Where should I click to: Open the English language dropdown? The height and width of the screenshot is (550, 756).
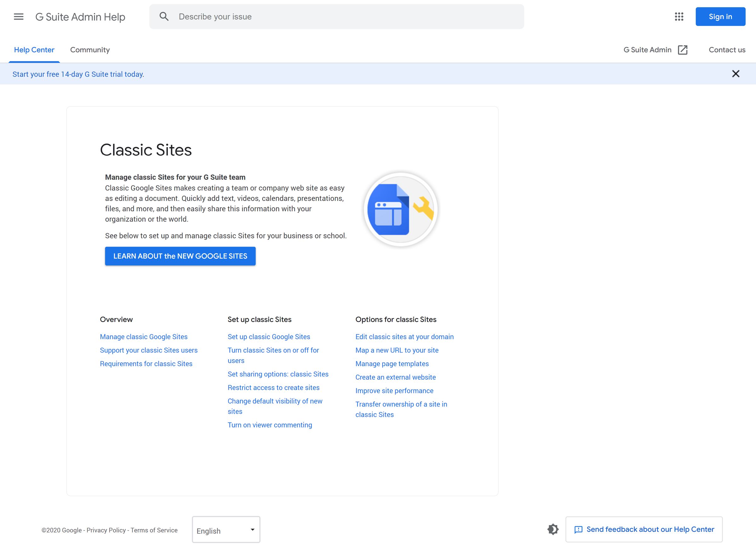click(226, 530)
